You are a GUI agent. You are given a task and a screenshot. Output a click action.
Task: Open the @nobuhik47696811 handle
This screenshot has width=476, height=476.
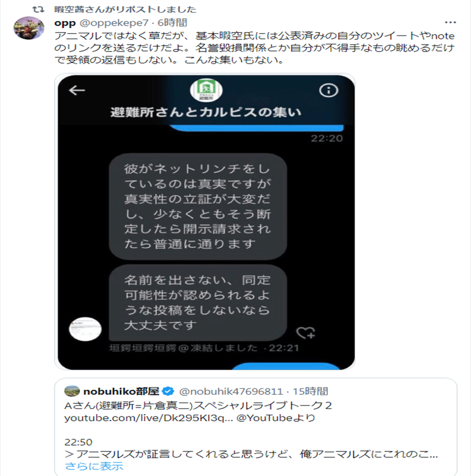(231, 391)
